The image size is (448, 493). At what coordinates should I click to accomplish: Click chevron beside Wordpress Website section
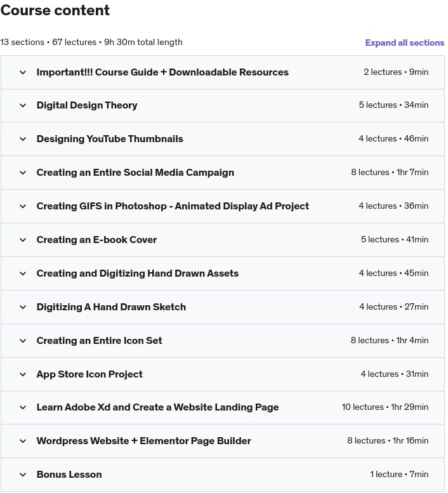point(23,441)
